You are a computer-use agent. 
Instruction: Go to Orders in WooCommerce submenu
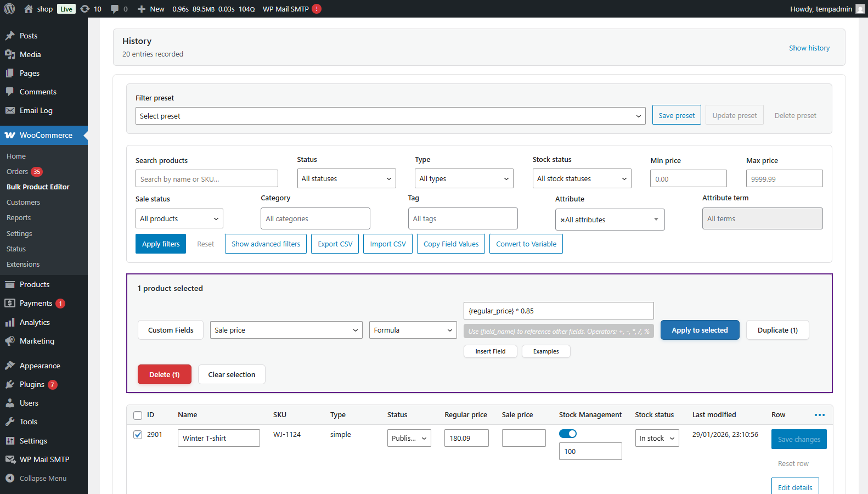[x=17, y=172]
